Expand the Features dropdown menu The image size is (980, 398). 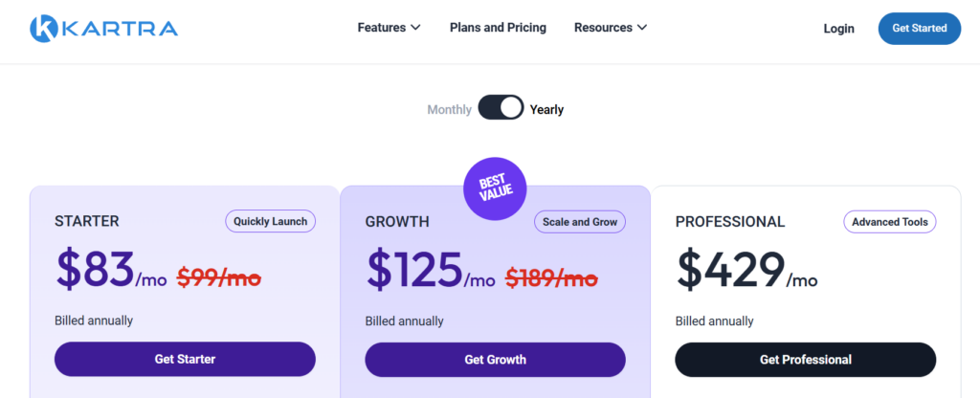[x=389, y=28]
